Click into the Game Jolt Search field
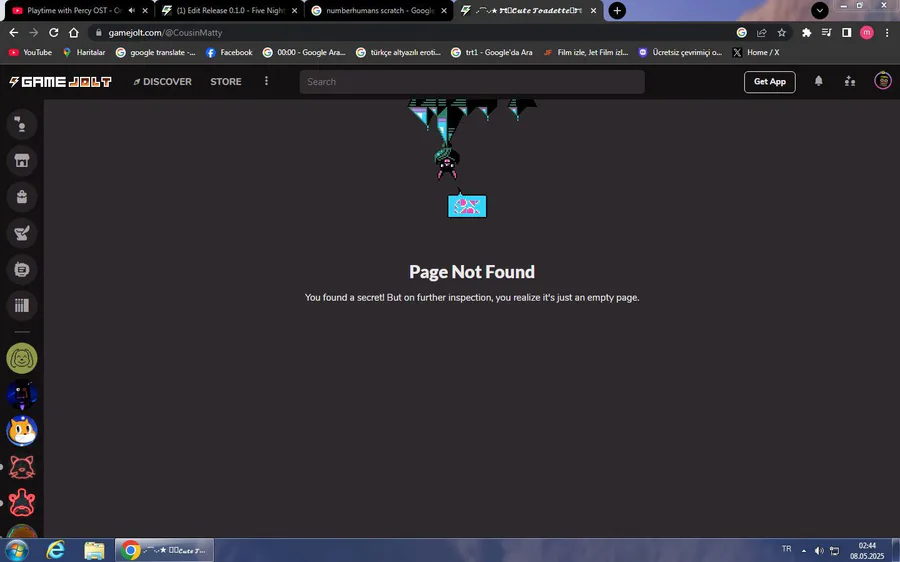Image resolution: width=900 pixels, height=562 pixels. tap(472, 82)
